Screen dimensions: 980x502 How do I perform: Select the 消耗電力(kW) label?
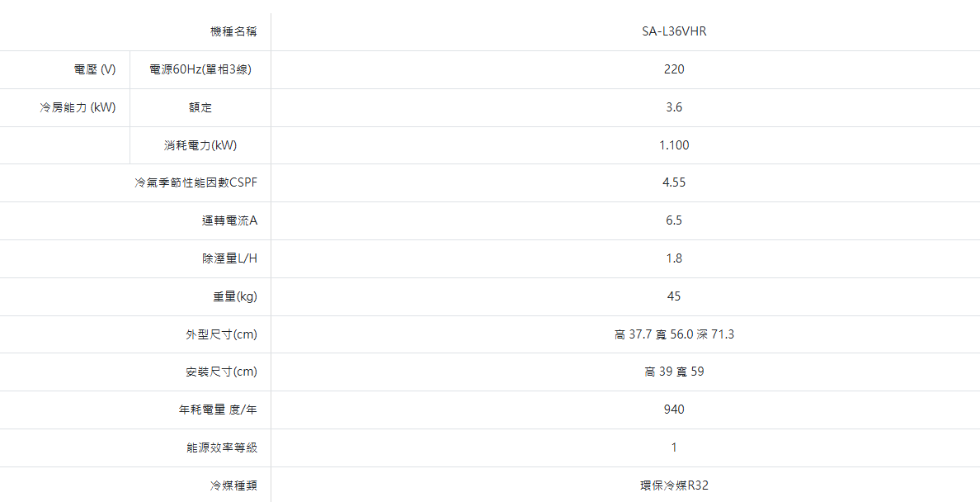tap(200, 146)
